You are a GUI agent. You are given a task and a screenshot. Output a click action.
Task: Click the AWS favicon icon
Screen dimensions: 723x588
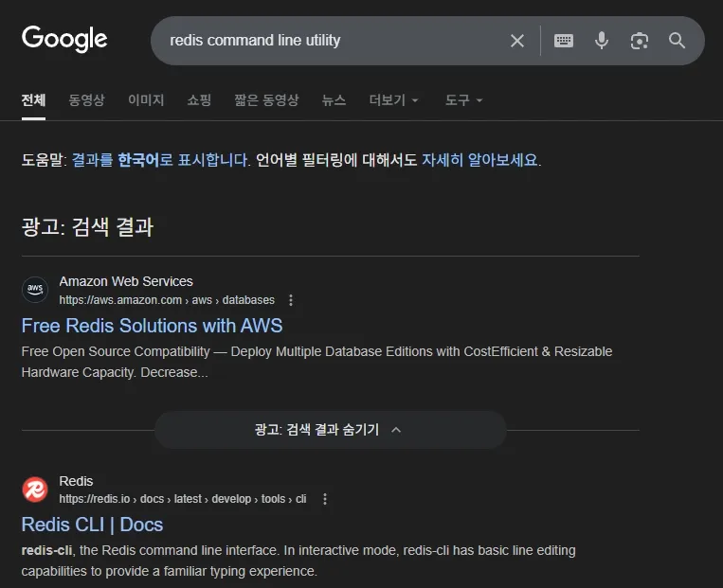click(x=35, y=290)
